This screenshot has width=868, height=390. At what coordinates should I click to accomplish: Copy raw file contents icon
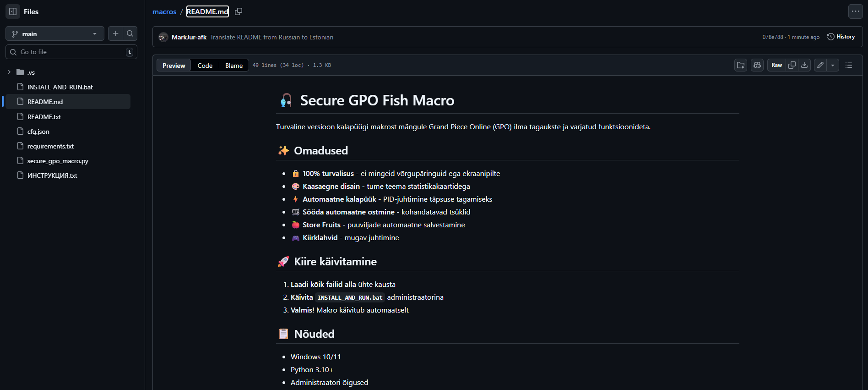[x=792, y=65]
